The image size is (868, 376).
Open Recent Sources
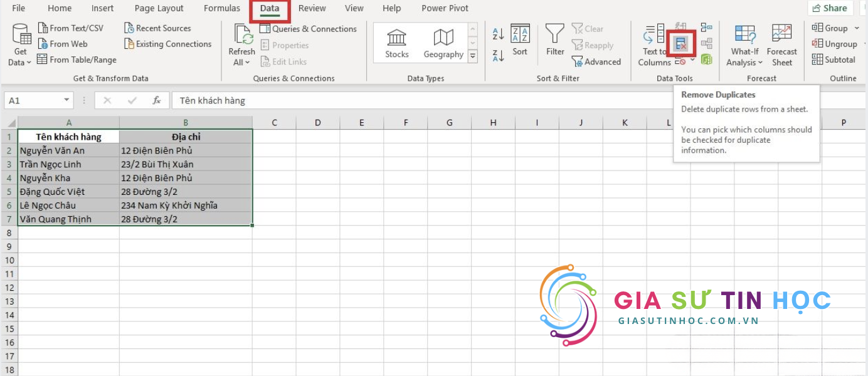(157, 28)
